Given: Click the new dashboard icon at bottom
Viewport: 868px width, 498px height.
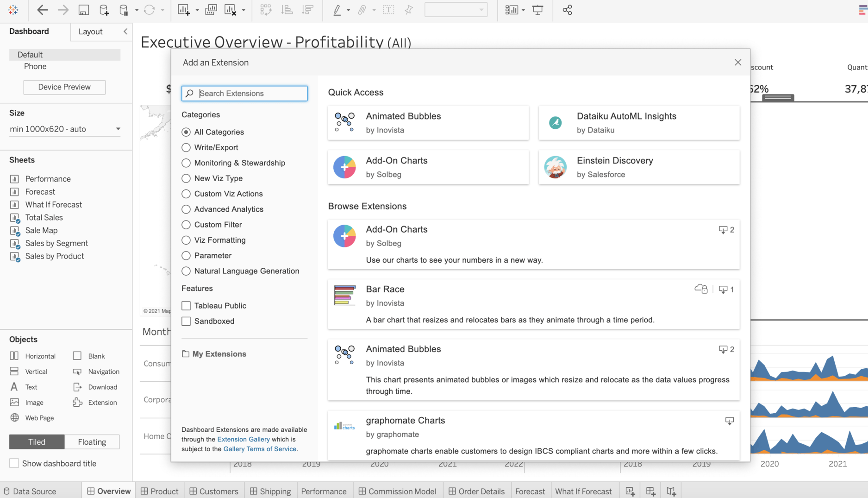Looking at the screenshot, I should click(650, 491).
